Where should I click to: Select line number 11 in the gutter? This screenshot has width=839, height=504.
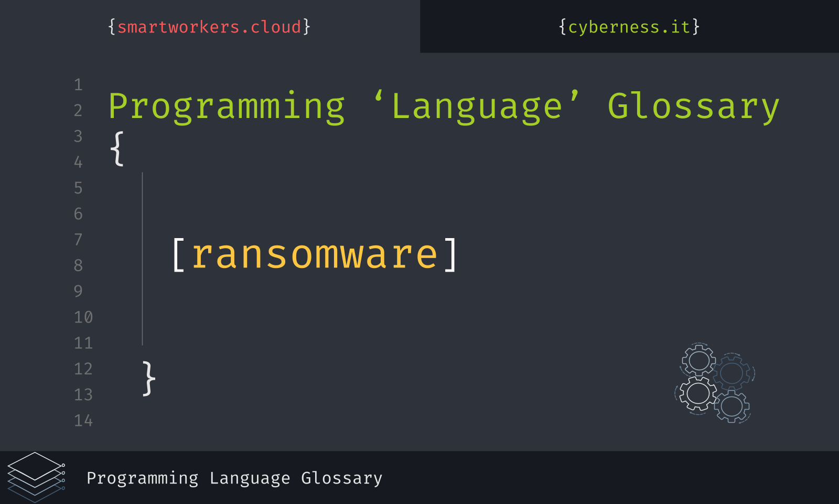[x=83, y=343]
